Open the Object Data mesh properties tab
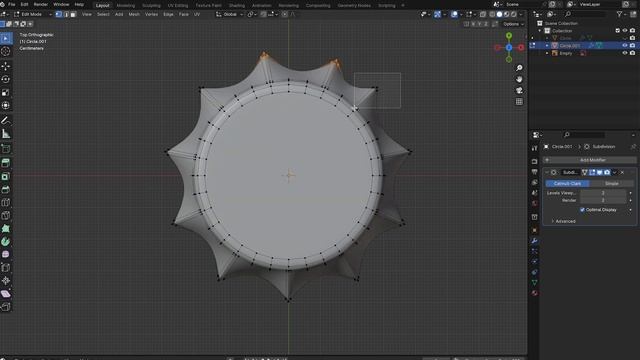Image resolution: width=640 pixels, height=360 pixels. pos(534,282)
